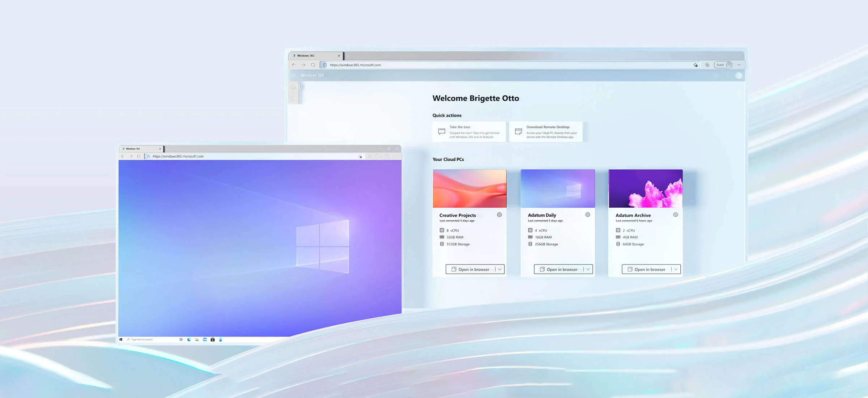This screenshot has width=868, height=398.
Task: Click the "512GB Storage" text on Creative Projects
Action: tap(458, 244)
